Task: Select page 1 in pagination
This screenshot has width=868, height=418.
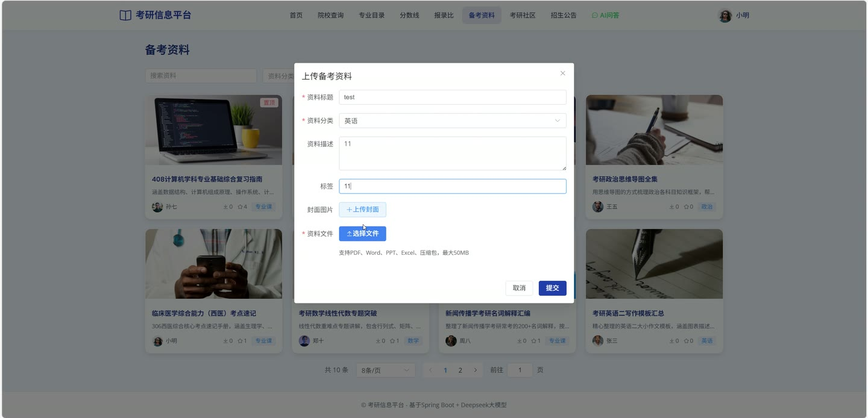Action: point(445,370)
